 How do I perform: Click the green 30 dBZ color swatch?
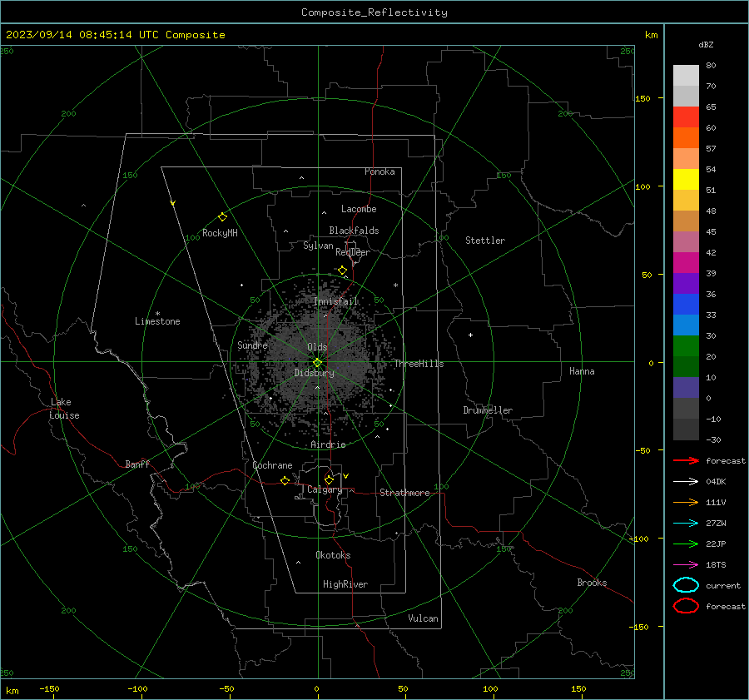[x=686, y=345]
